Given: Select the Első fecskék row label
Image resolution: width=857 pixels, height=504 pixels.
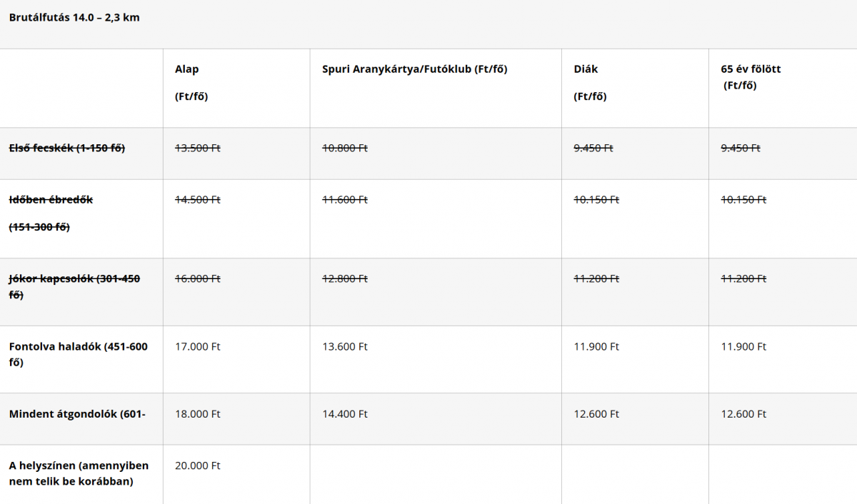Looking at the screenshot, I should 67,148.
